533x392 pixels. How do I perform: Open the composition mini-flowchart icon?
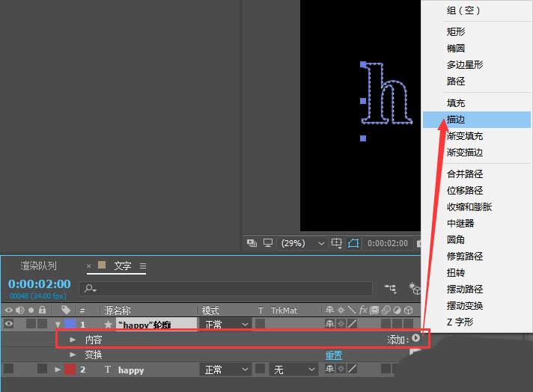[x=390, y=289]
